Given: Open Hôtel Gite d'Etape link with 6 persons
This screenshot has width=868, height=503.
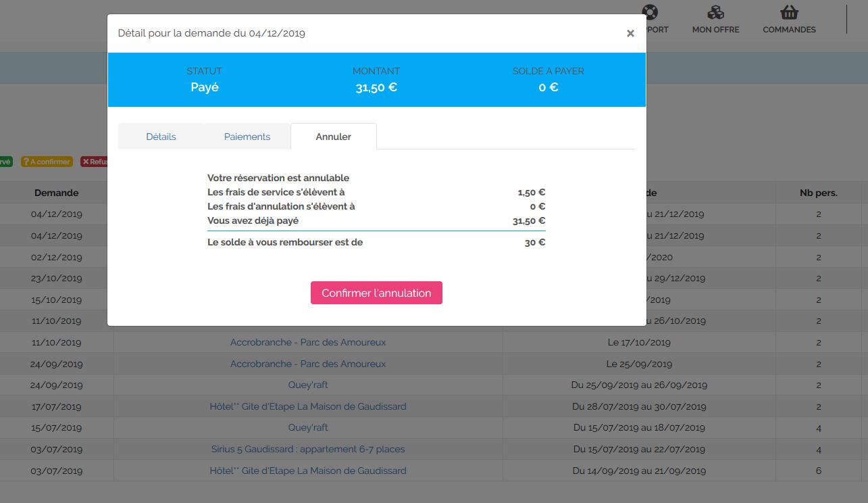Looking at the screenshot, I should click(308, 471).
